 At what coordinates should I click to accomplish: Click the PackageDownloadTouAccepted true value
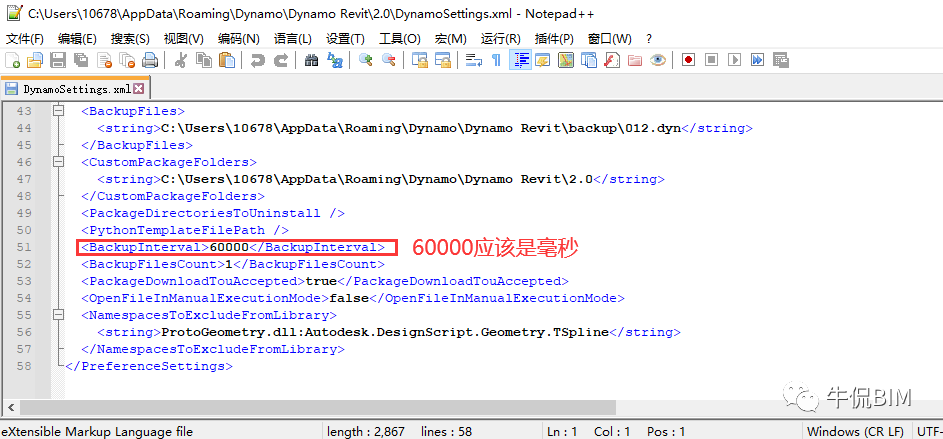(321, 281)
